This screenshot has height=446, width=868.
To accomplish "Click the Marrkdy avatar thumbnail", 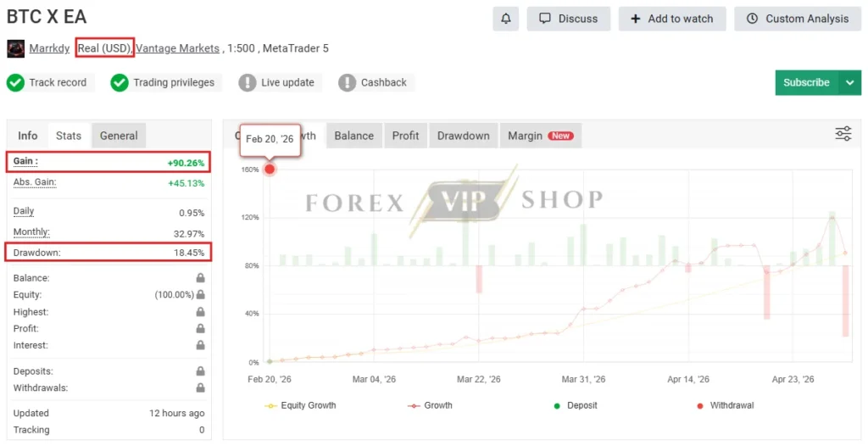I will tap(15, 49).
